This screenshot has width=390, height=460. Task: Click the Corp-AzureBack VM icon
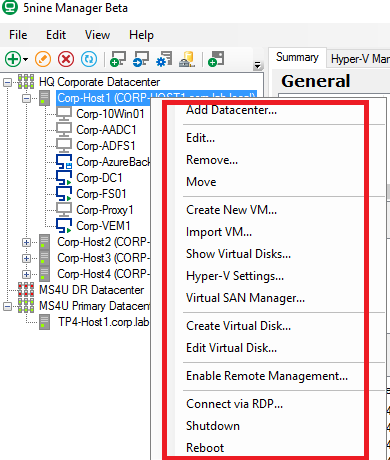[64, 162]
